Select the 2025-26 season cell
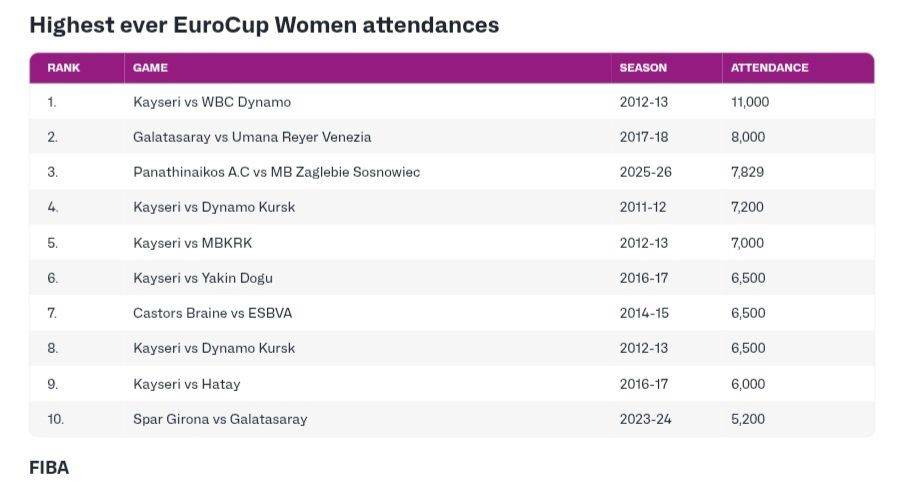 coord(645,172)
